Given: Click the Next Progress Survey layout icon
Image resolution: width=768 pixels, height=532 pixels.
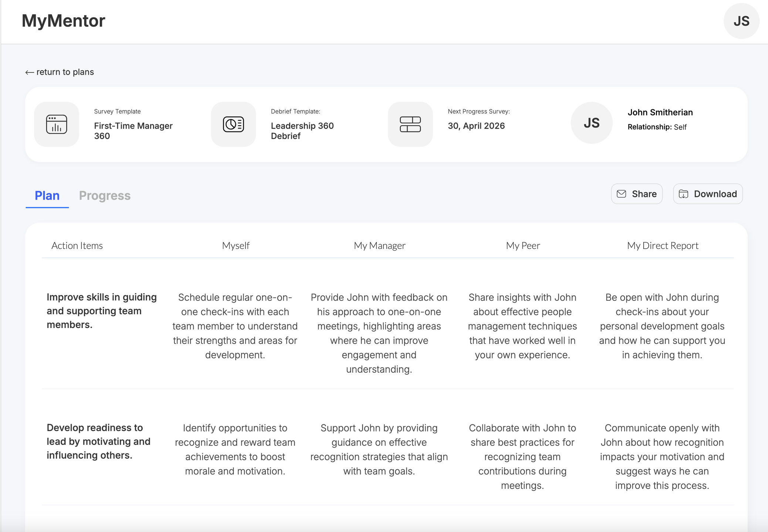Looking at the screenshot, I should (410, 124).
